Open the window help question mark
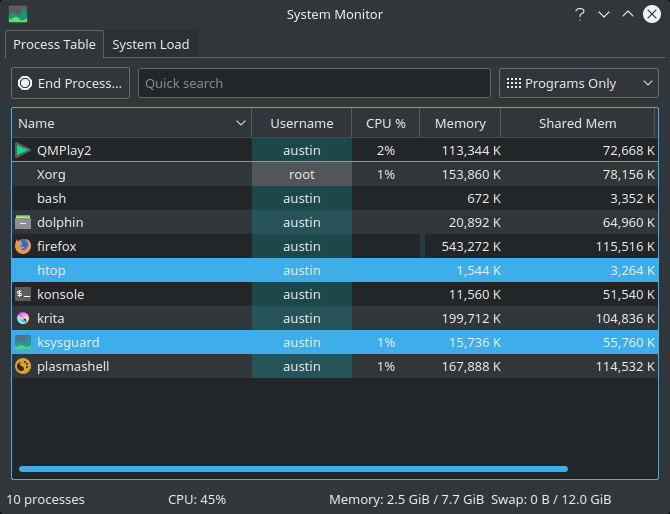This screenshot has width=670, height=514. click(x=580, y=14)
